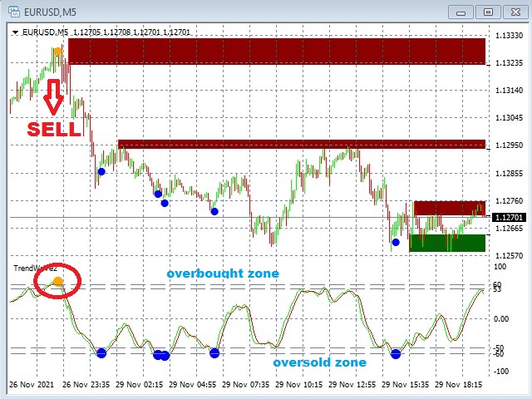Image resolution: width=532 pixels, height=399 pixels.
Task: Click the overbought zone text label
Action: (x=223, y=273)
